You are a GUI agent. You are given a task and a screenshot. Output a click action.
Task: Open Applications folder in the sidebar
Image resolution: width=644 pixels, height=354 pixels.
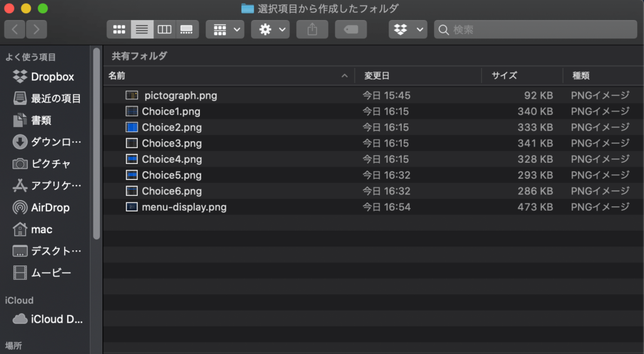[x=46, y=185]
